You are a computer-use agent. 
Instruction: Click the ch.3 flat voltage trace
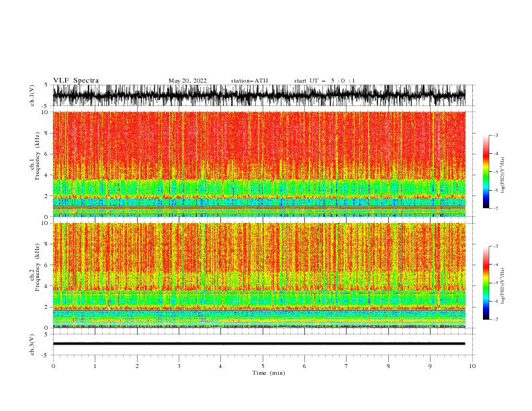point(259,344)
